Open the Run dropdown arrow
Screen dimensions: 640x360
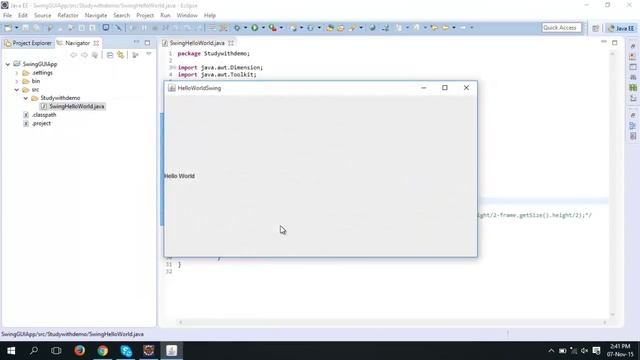click(263, 28)
